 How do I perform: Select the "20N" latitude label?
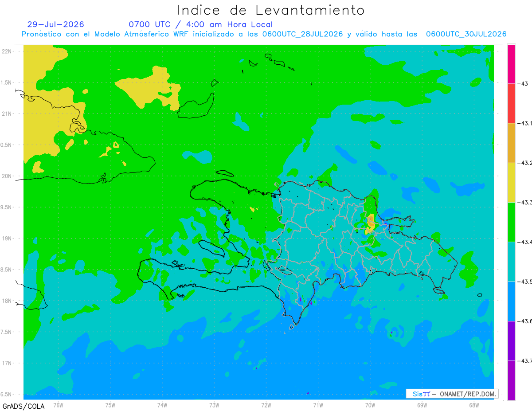click(x=8, y=176)
